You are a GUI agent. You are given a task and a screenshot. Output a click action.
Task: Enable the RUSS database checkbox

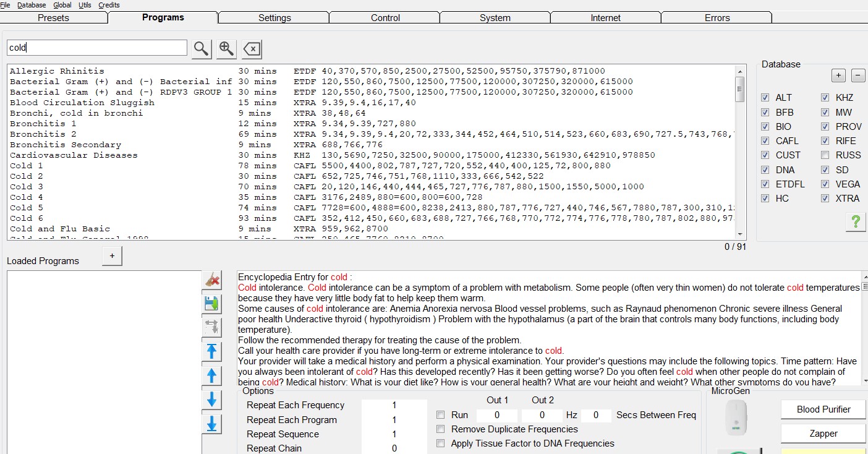pos(825,155)
